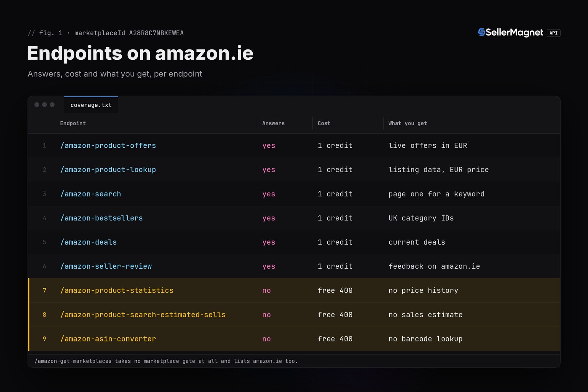Image resolution: width=588 pixels, height=392 pixels.
Task: Click "no" answer for /amazon-product-search-estimated-sells
Action: pyautogui.click(x=266, y=315)
